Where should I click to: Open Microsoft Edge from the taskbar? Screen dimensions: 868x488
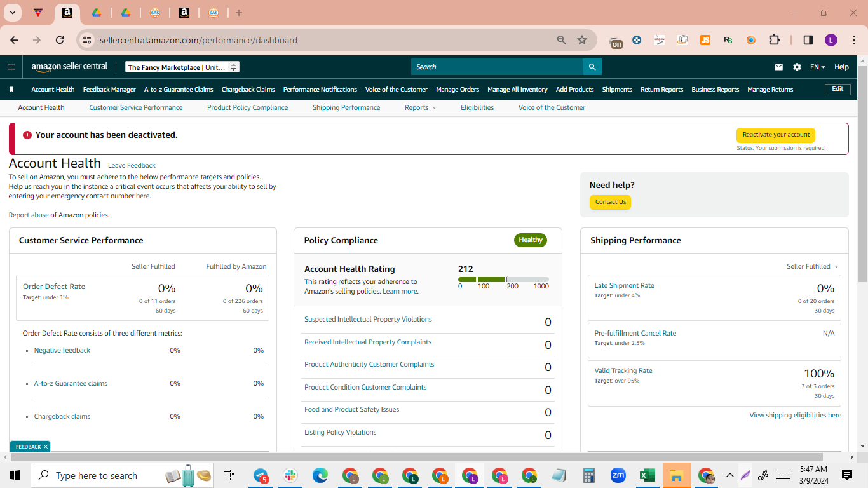pyautogui.click(x=320, y=475)
